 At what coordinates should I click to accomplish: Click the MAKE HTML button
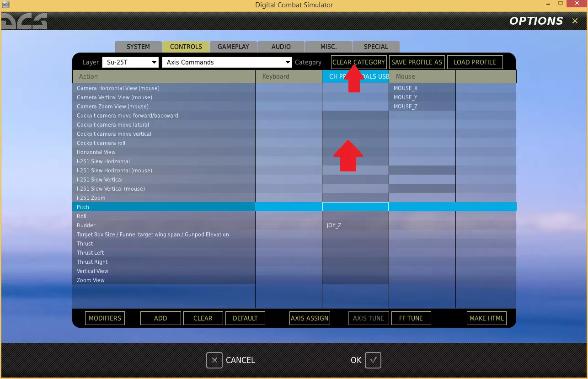pyautogui.click(x=486, y=318)
